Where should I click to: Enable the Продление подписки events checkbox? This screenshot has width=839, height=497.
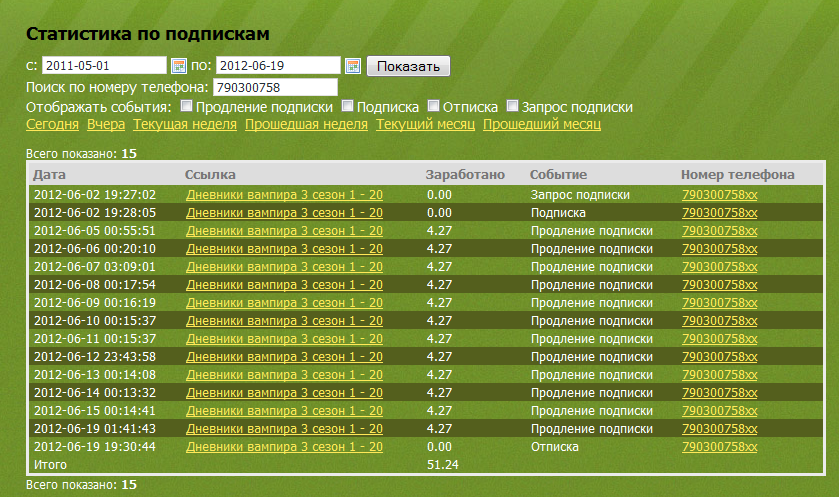(186, 106)
